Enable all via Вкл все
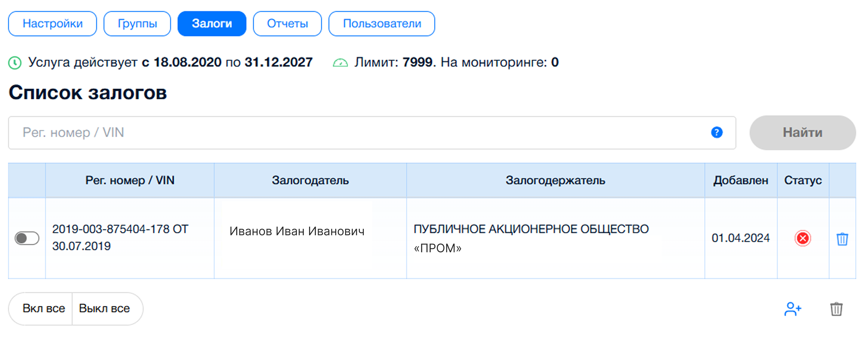 [x=43, y=308]
